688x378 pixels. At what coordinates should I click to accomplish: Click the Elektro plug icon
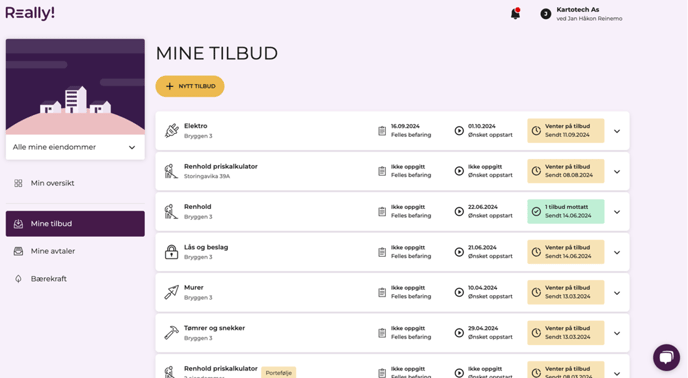pyautogui.click(x=172, y=130)
